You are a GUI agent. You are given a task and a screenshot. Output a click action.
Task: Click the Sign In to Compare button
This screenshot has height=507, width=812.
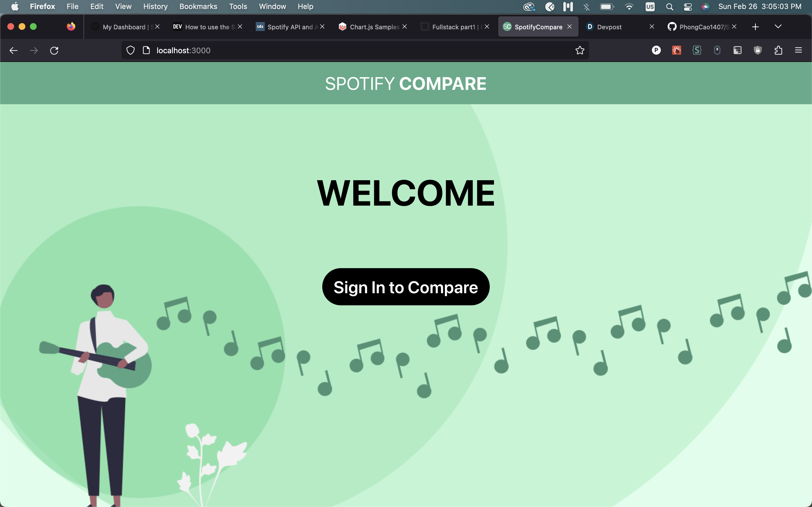click(x=406, y=287)
